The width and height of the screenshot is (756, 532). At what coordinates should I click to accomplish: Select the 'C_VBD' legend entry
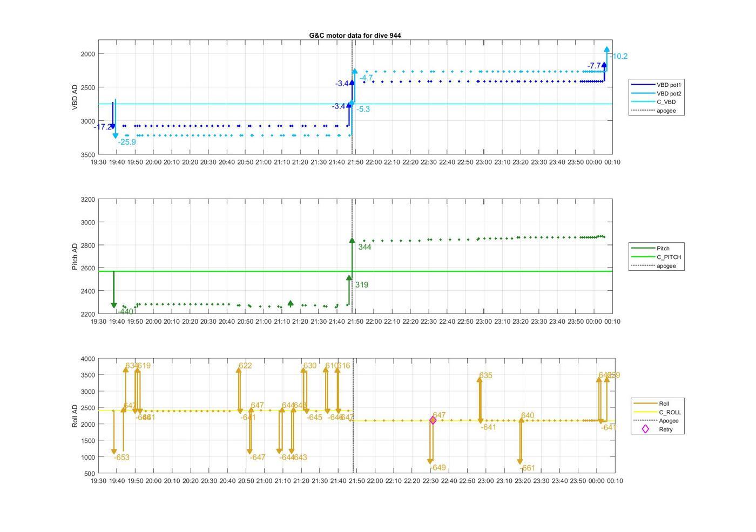coord(653,102)
